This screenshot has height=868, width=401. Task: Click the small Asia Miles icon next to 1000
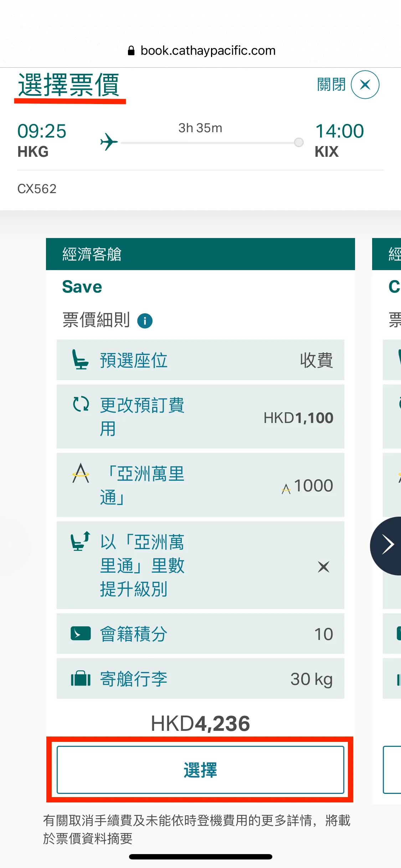[x=286, y=489]
